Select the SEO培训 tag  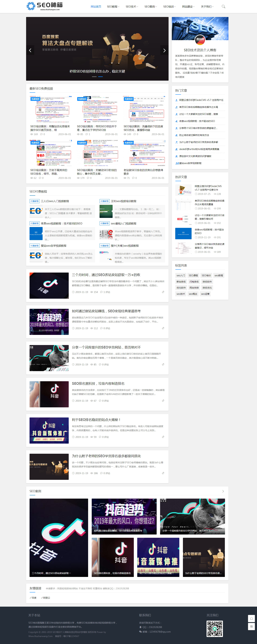206,275
